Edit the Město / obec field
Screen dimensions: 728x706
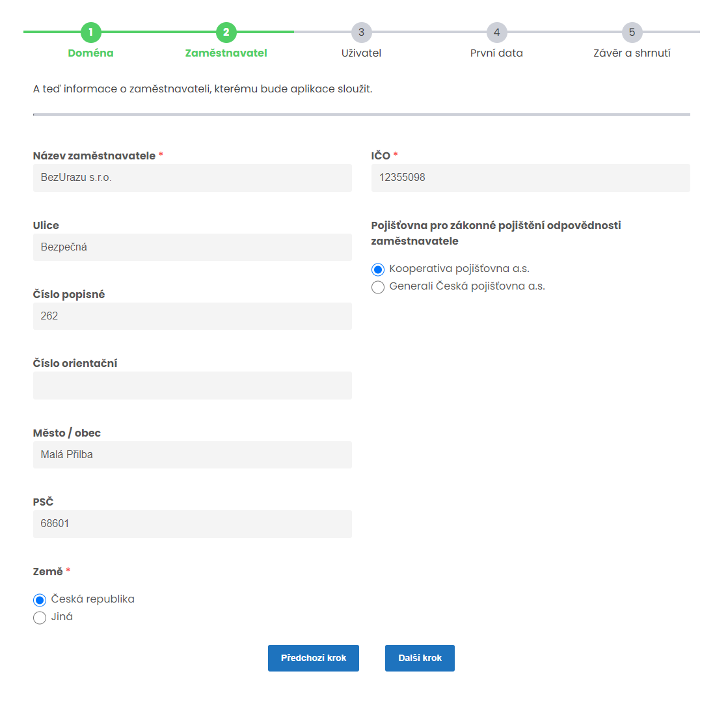(192, 455)
